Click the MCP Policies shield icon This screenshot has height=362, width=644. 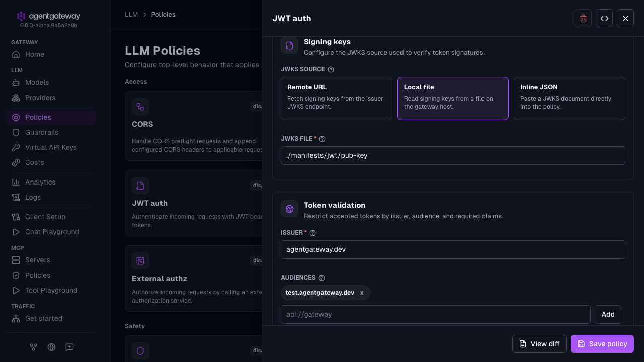[16, 275]
